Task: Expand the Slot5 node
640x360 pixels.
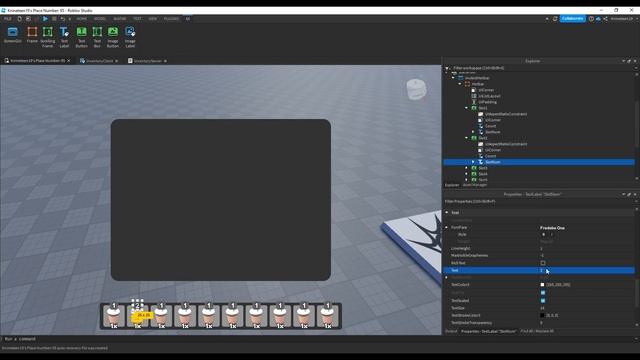Action: (467, 180)
